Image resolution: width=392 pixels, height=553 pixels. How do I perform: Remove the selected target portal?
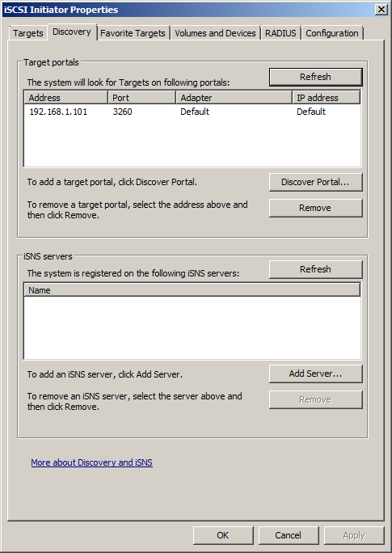(x=315, y=208)
